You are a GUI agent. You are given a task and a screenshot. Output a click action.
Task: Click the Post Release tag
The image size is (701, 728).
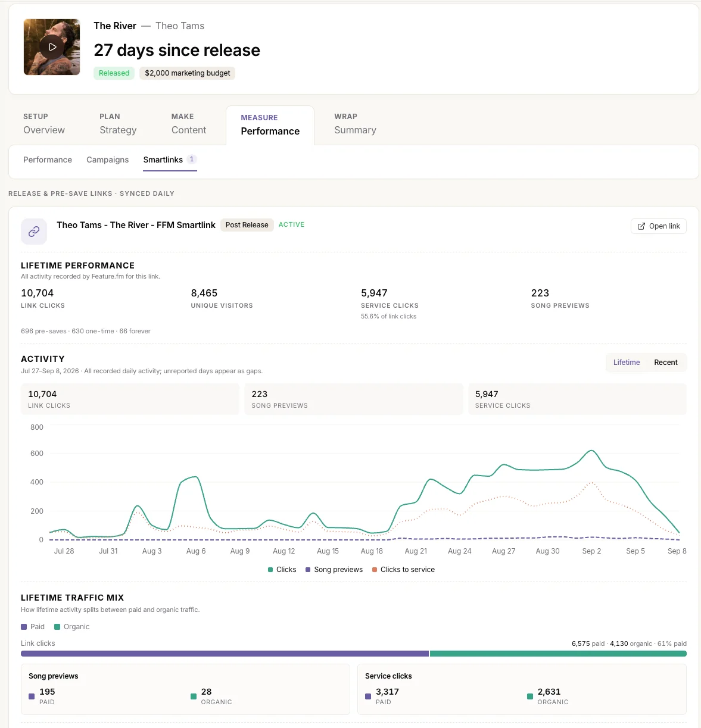(x=247, y=225)
